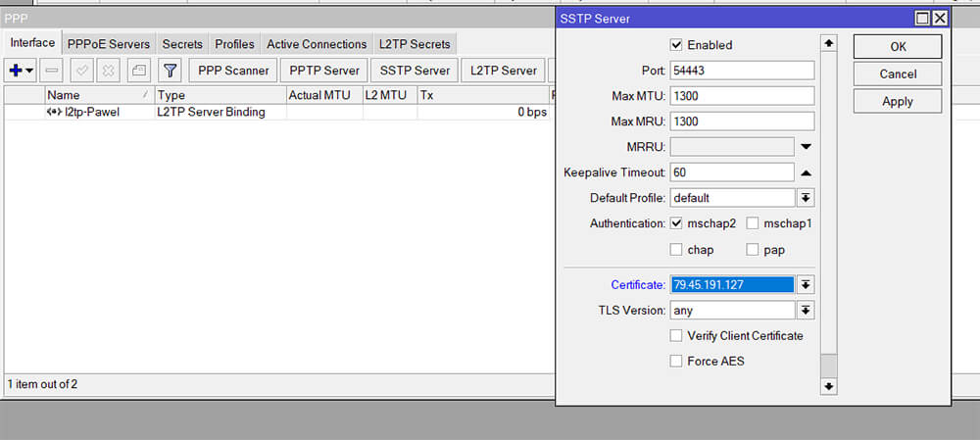980x440 pixels.
Task: Open the TLS Version dropdown
Action: pos(806,310)
